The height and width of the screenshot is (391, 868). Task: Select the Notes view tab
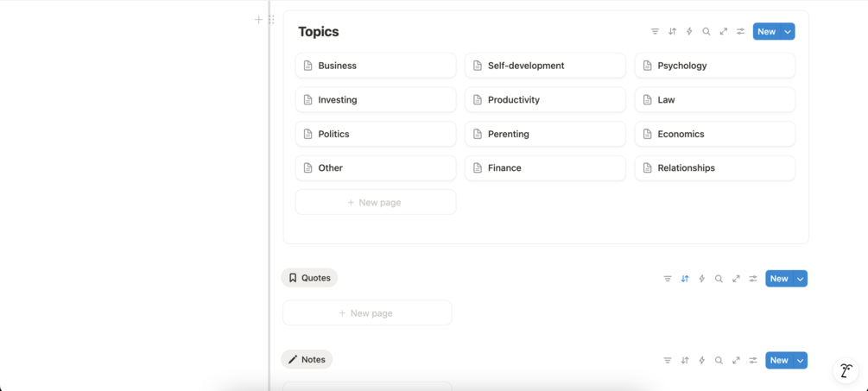(x=307, y=360)
